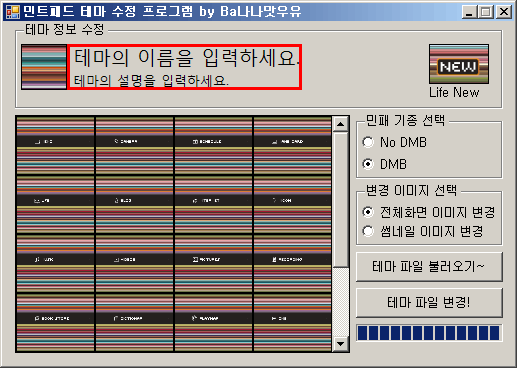
Task: Select the CAMERA screen thumbnail
Action: click(x=134, y=145)
